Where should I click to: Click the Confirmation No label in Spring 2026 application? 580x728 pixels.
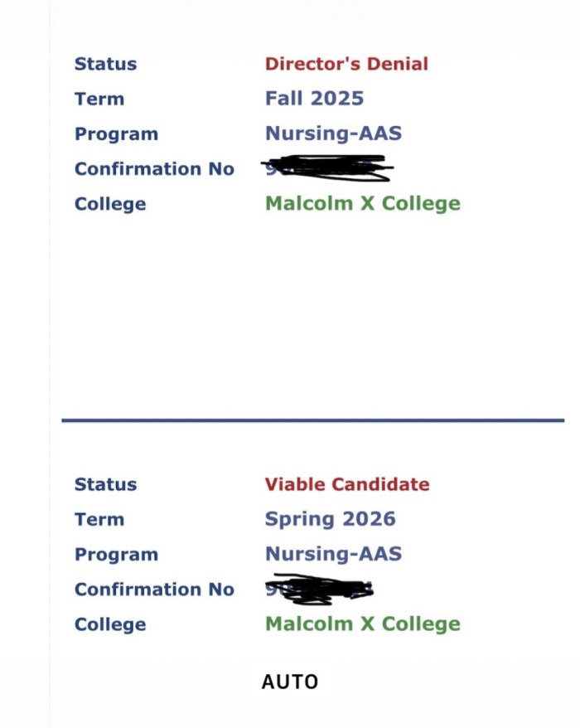click(154, 590)
